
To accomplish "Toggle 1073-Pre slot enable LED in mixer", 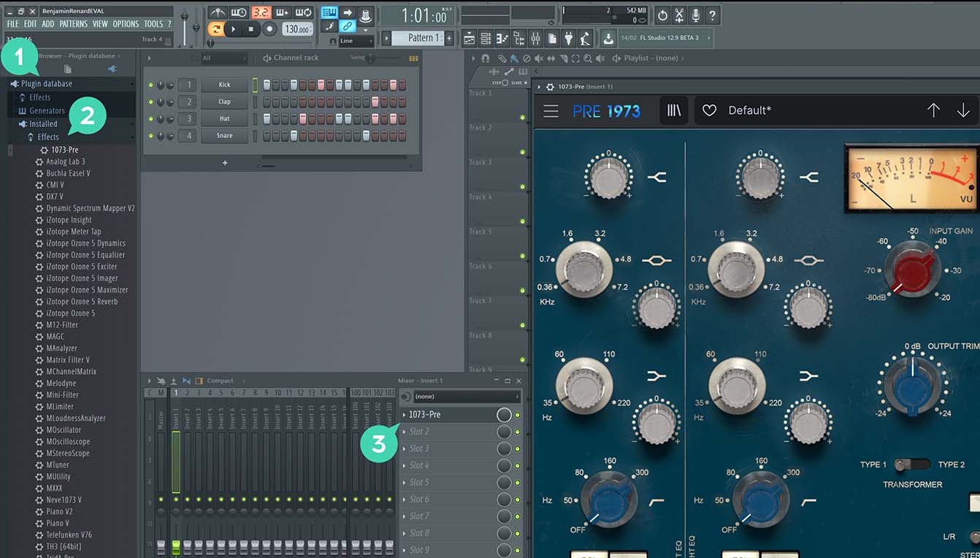I will click(x=518, y=415).
